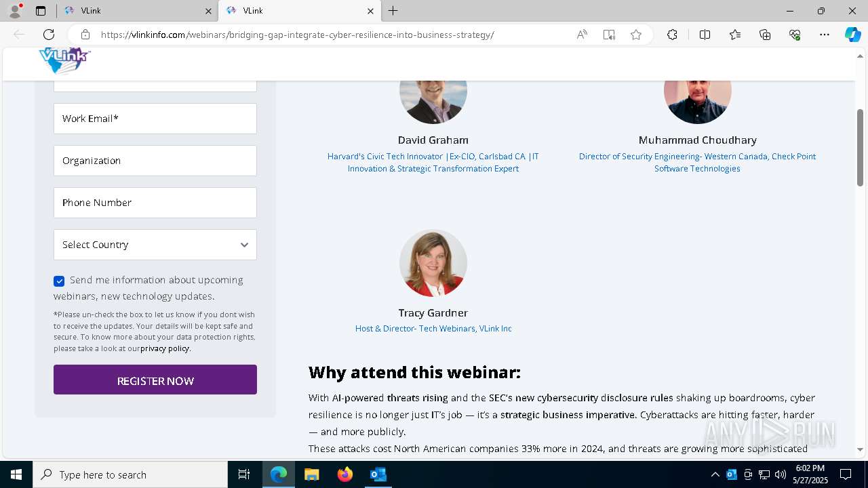Screen dimensions: 868x488
Task: Open the Windows Start menu
Action: tap(16, 474)
